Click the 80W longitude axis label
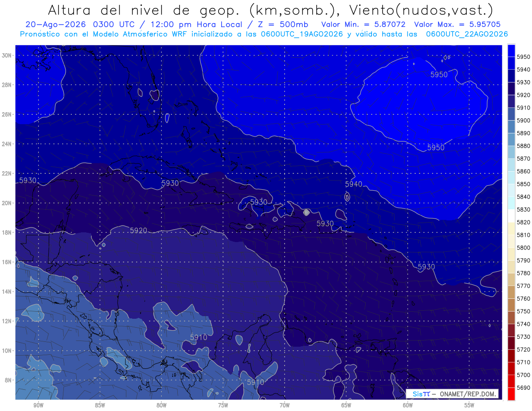The width and height of the screenshot is (532, 411). pos(161,405)
